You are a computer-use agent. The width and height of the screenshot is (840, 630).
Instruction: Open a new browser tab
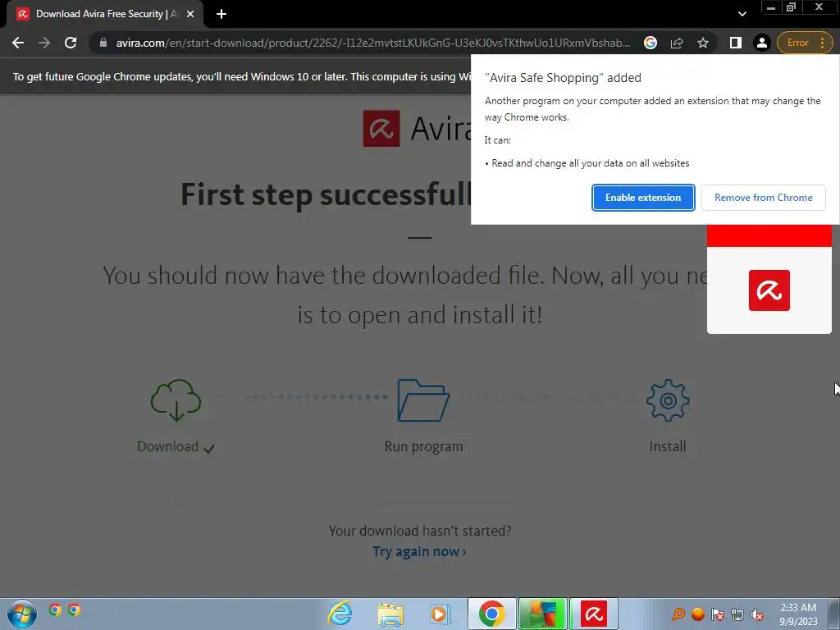tap(221, 14)
